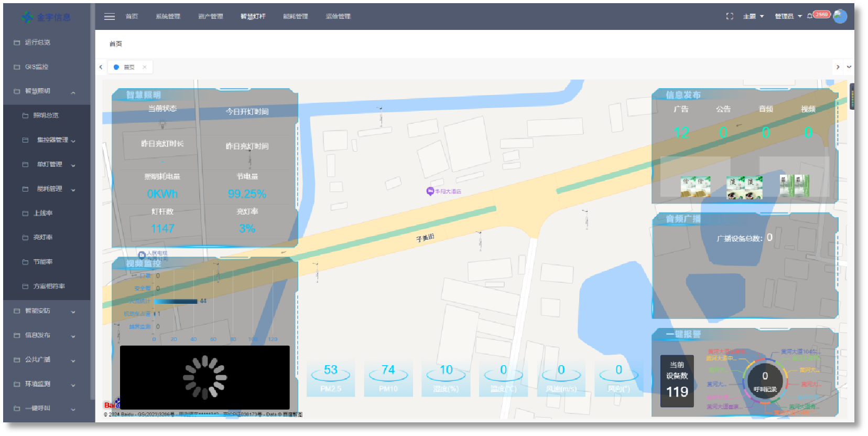
Task: Click the folder icon beside 运行总览
Action: (17, 42)
